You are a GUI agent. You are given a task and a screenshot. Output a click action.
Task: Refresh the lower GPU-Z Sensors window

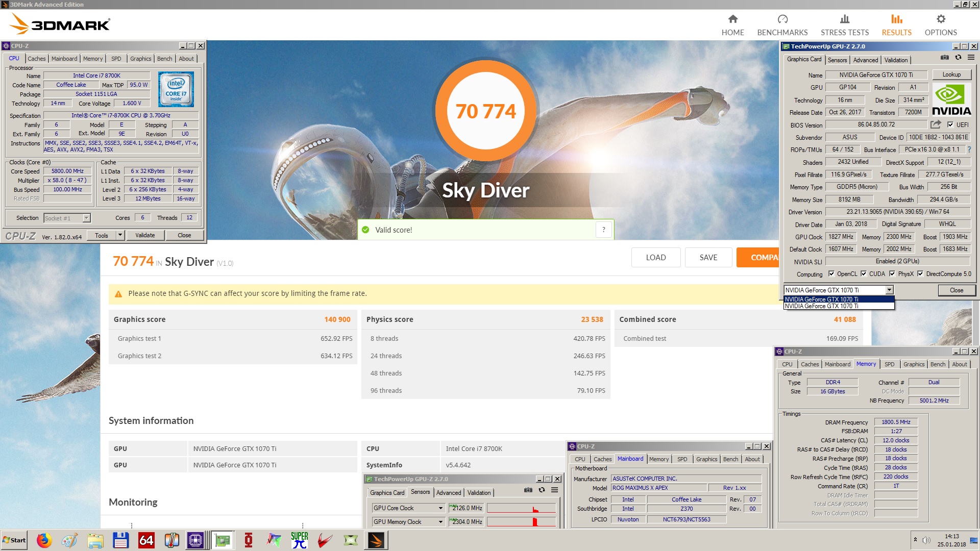click(x=542, y=490)
